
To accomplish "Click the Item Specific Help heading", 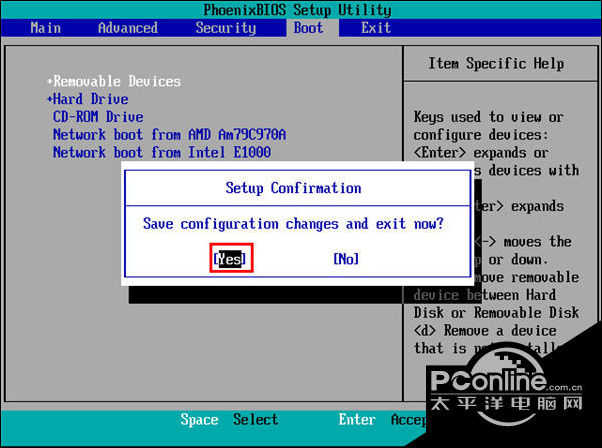I will click(x=496, y=63).
